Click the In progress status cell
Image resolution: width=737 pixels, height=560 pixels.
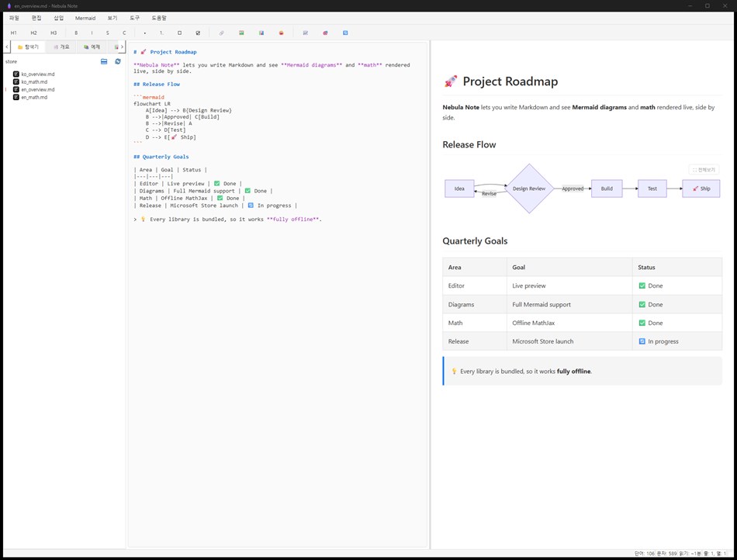(677, 341)
